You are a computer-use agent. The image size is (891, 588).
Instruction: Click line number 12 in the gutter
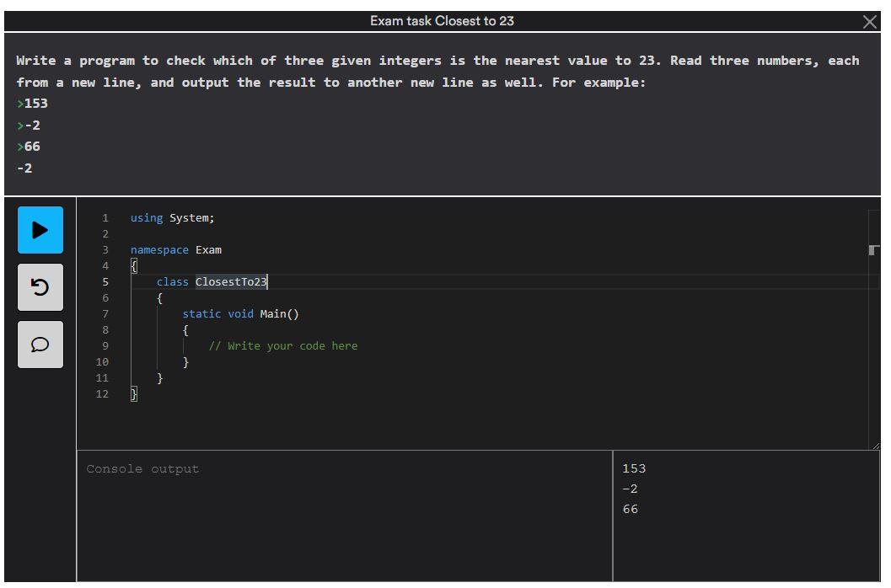(x=102, y=393)
